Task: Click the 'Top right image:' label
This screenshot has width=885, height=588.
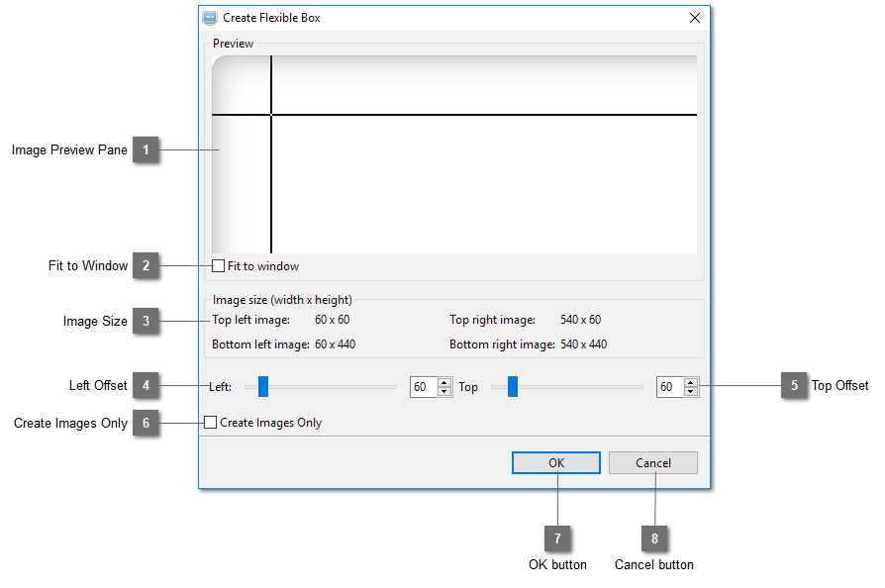Action: coord(492,320)
